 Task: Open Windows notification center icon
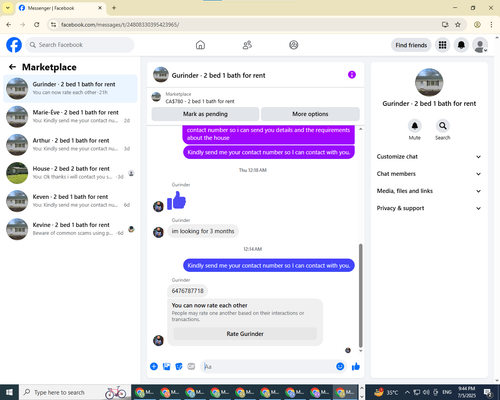coord(488,392)
